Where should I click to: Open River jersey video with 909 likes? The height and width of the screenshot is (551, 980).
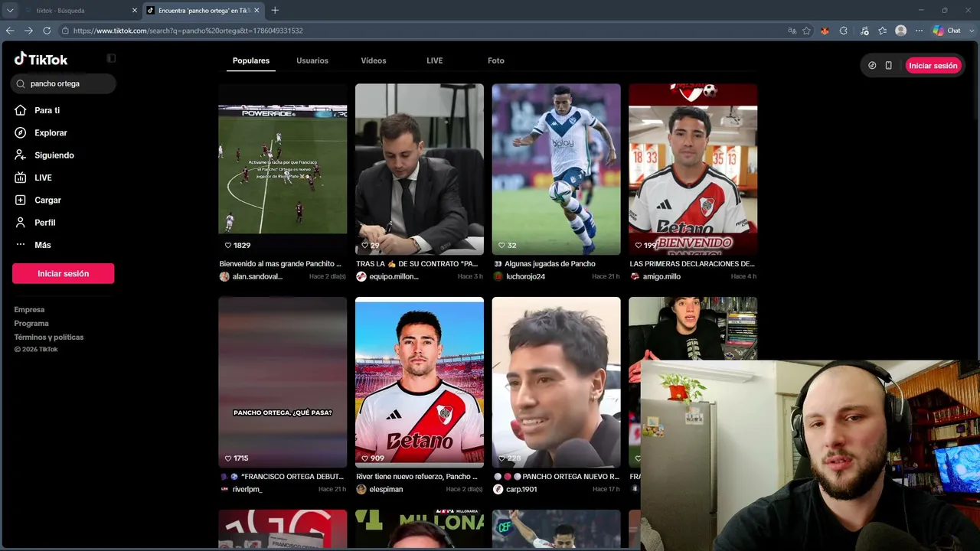pyautogui.click(x=420, y=382)
